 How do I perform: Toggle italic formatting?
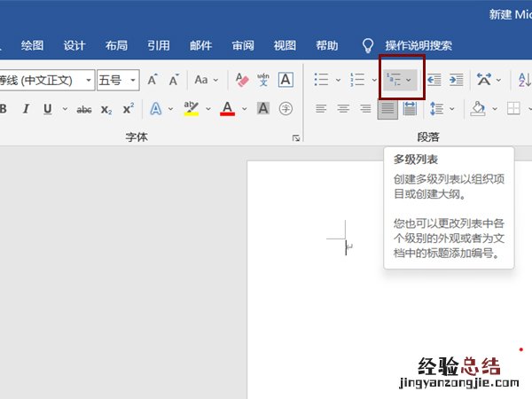point(25,109)
